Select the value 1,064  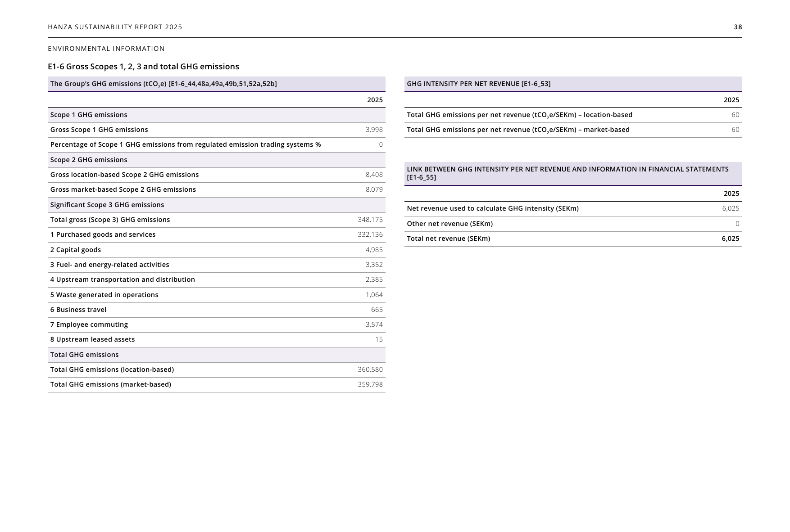coord(374,295)
